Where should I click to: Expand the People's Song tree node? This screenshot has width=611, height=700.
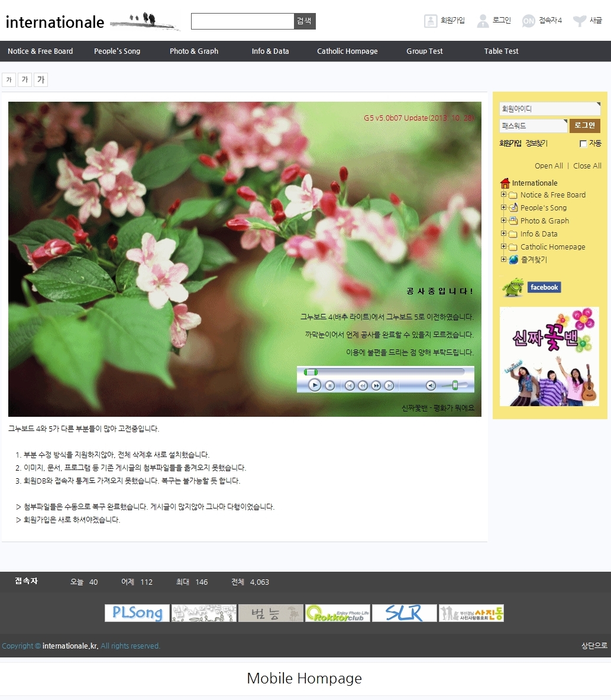pos(504,208)
